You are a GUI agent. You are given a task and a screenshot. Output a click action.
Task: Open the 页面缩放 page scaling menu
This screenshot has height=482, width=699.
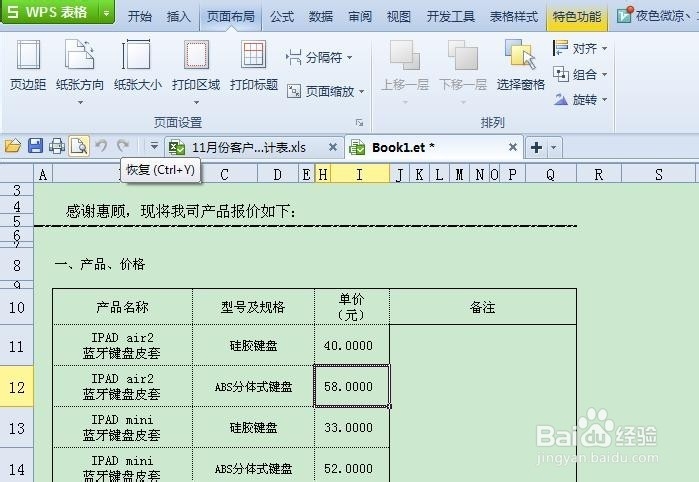click(325, 91)
